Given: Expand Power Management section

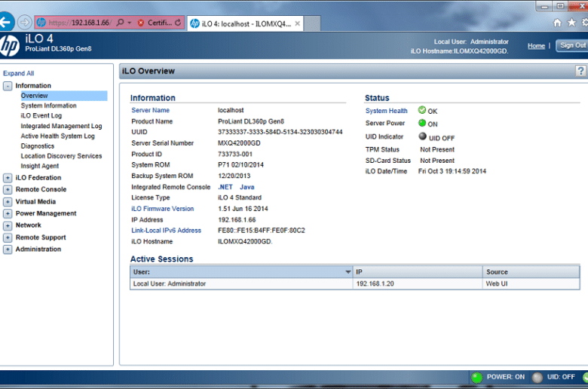Looking at the screenshot, I should [x=8, y=213].
